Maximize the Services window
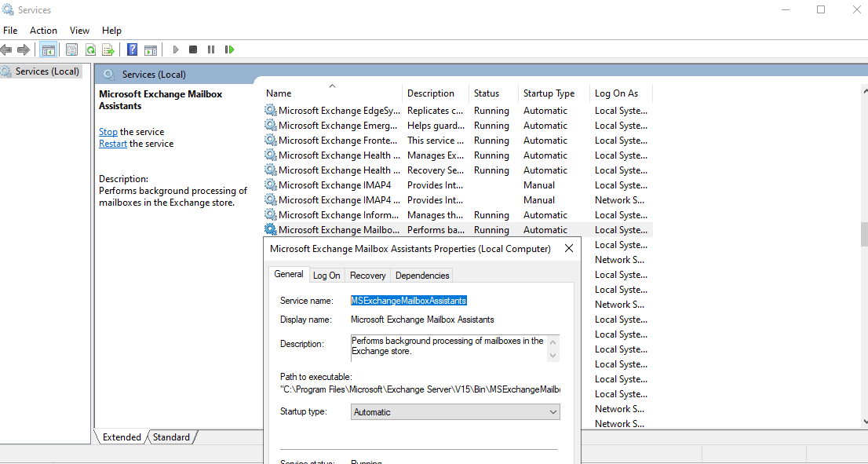 pos(821,9)
